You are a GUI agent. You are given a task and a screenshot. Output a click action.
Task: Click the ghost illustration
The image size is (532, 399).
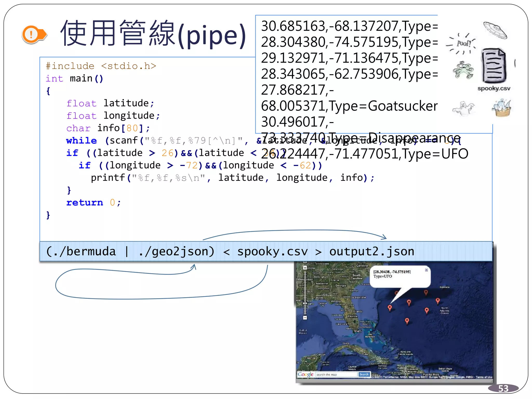point(463,108)
